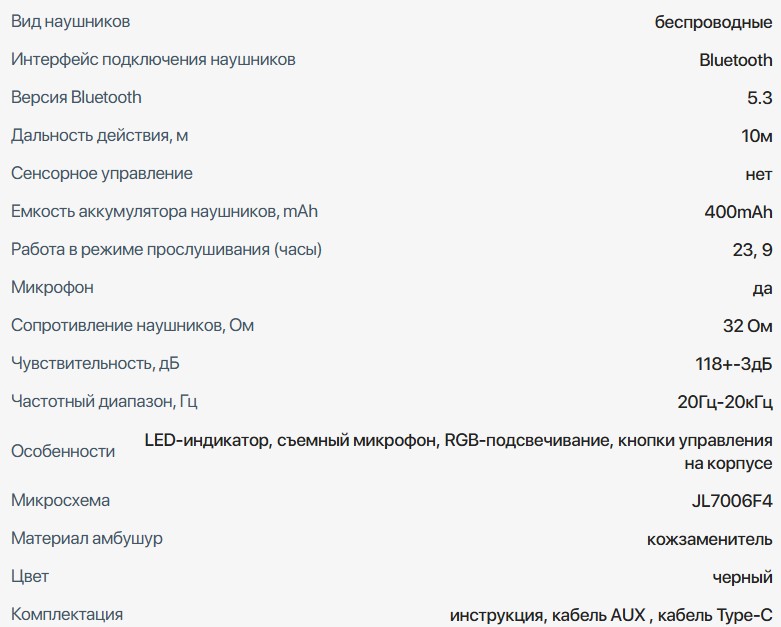
Task: Click the 'Особенности' label
Action: click(x=63, y=451)
